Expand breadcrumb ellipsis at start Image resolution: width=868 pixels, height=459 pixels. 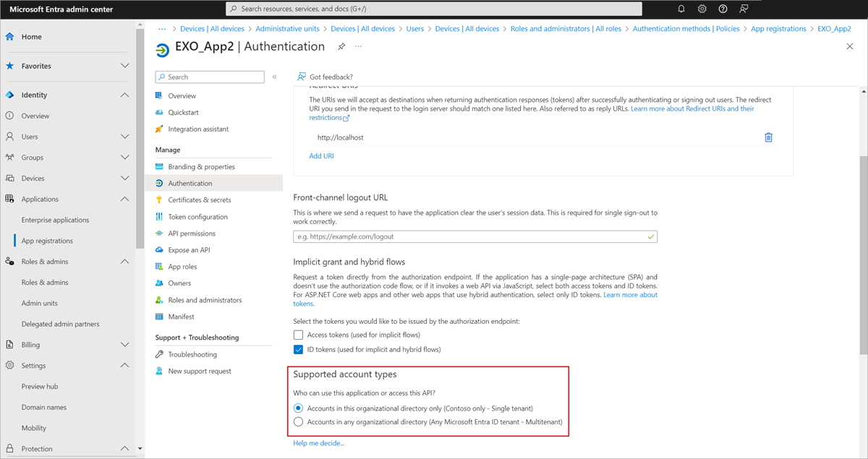(163, 29)
